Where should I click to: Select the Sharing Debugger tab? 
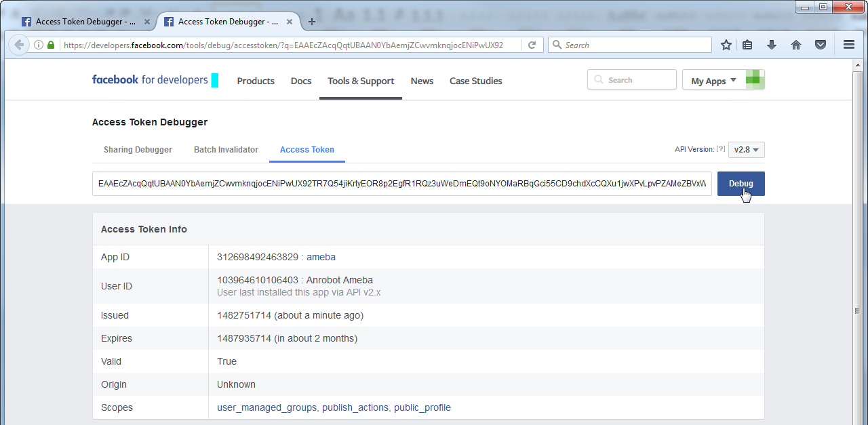(x=138, y=150)
